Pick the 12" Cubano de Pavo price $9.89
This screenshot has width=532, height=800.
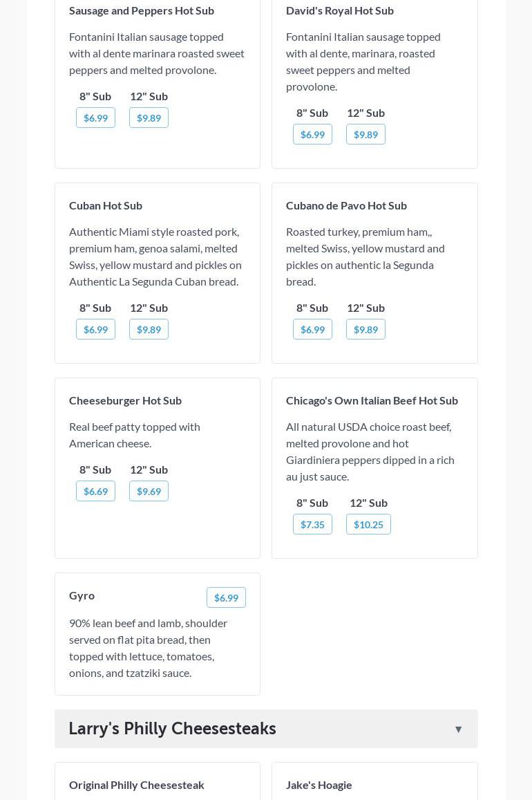point(365,330)
